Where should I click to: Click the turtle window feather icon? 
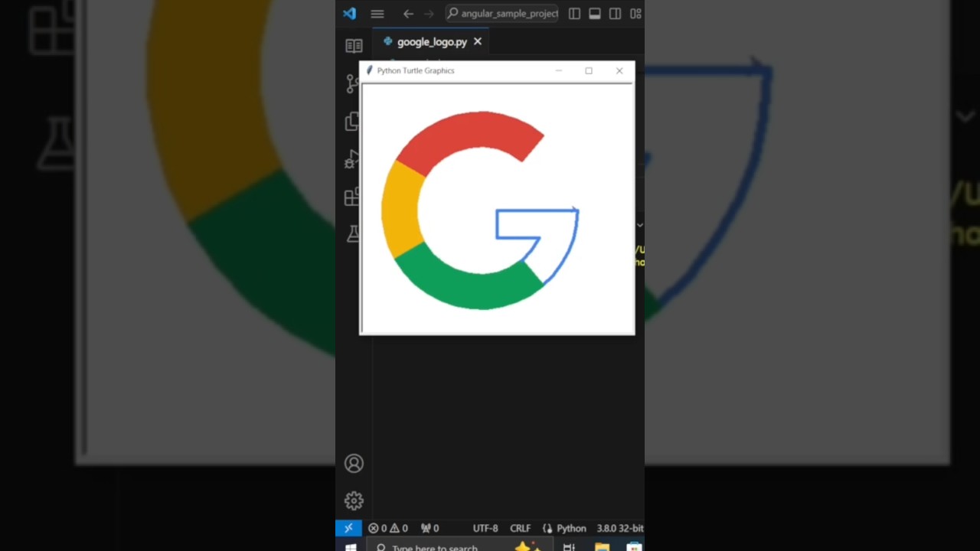369,70
